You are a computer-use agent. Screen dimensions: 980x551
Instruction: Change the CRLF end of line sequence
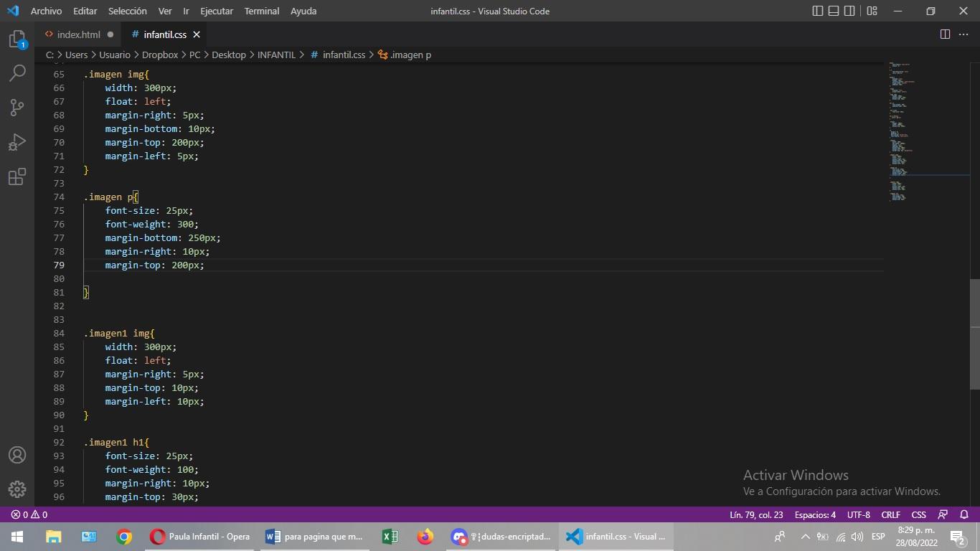point(890,514)
